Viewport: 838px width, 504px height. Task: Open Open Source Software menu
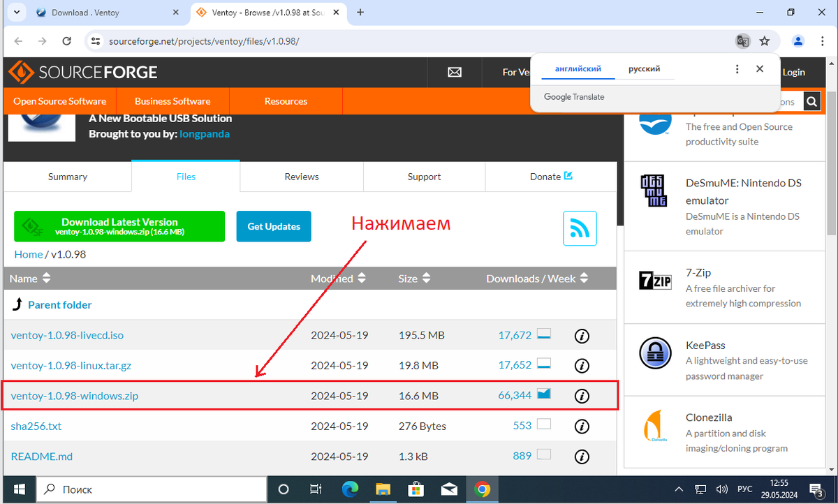tap(60, 101)
